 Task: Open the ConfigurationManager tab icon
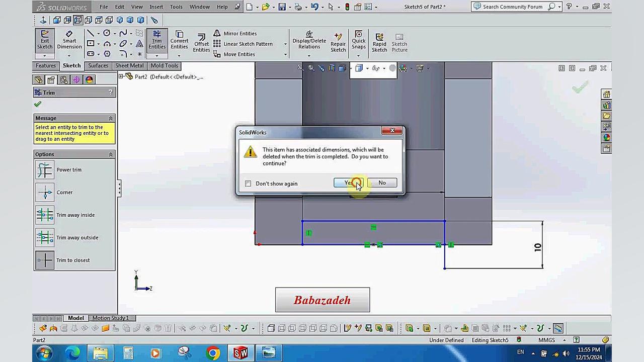63,79
